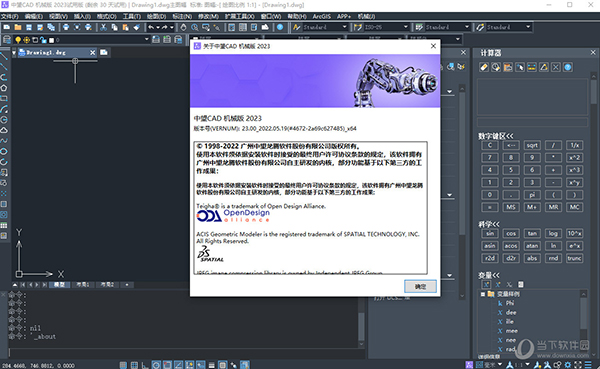The image size is (600, 369).
Task: Toggle Polar tracking in status bar
Action: point(156,365)
